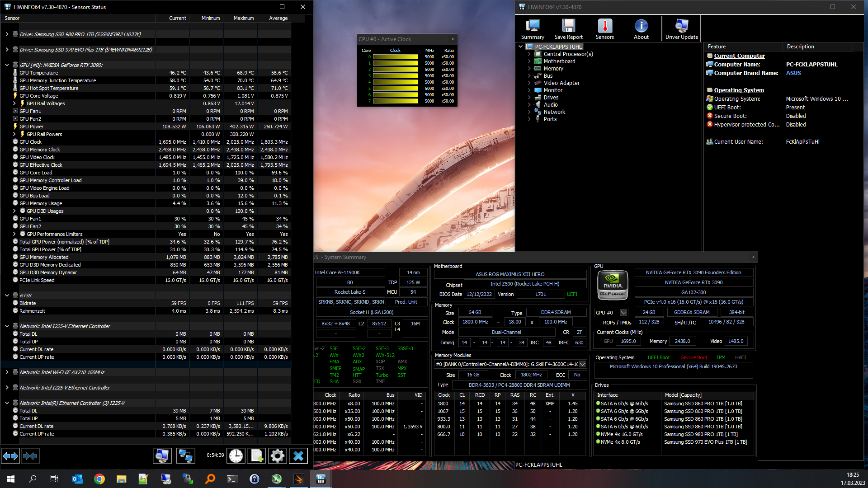
Task: Open Google Chrome from the taskbar
Action: pyautogui.click(x=99, y=479)
